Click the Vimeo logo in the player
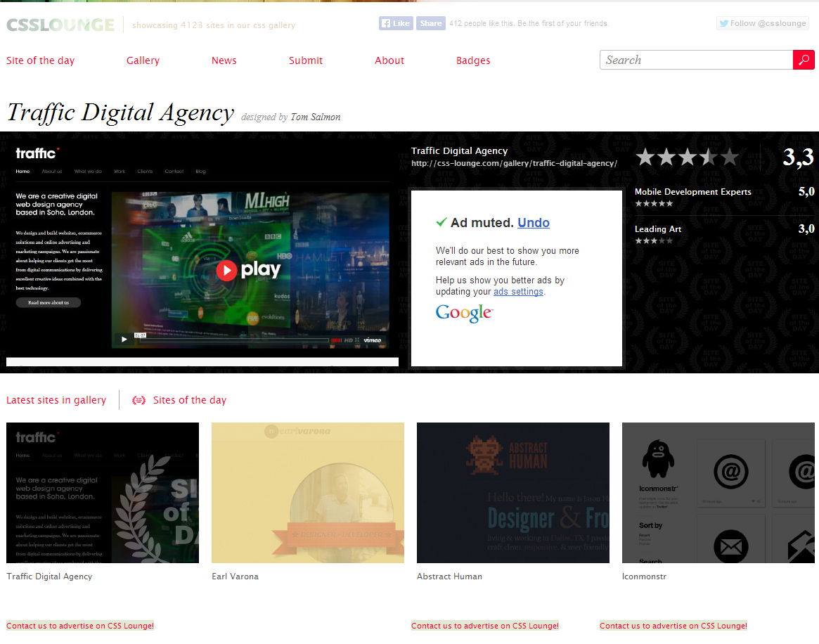This screenshot has width=819, height=644. [373, 340]
